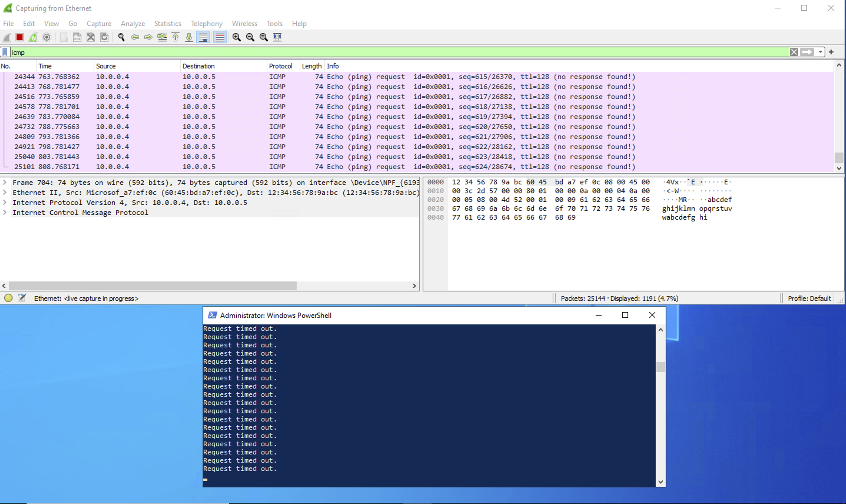Zoom in on packet text
This screenshot has width=846, height=504.
pyautogui.click(x=237, y=37)
